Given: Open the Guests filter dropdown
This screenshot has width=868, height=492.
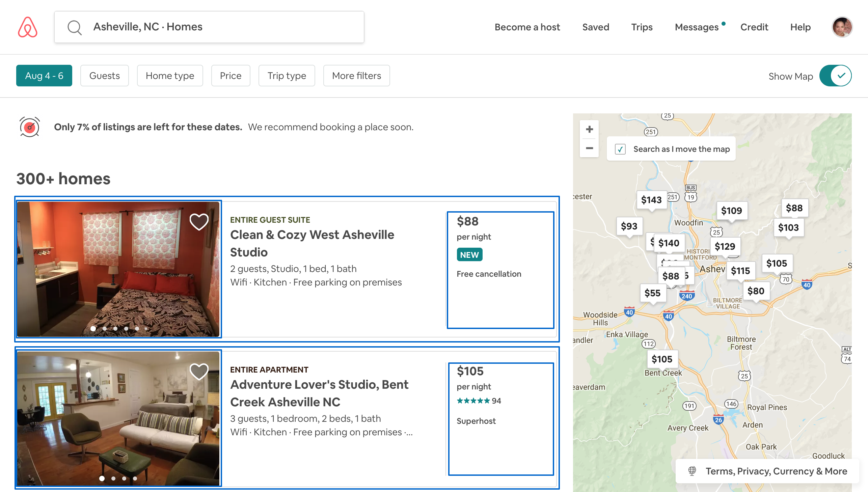Looking at the screenshot, I should point(104,76).
